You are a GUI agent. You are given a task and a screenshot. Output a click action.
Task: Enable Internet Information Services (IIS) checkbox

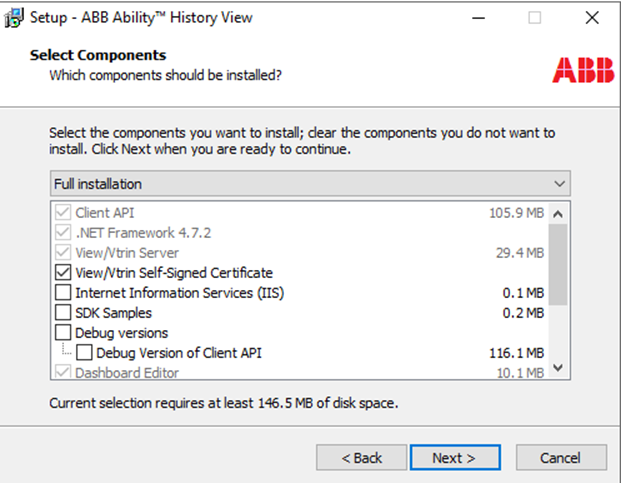[63, 293]
